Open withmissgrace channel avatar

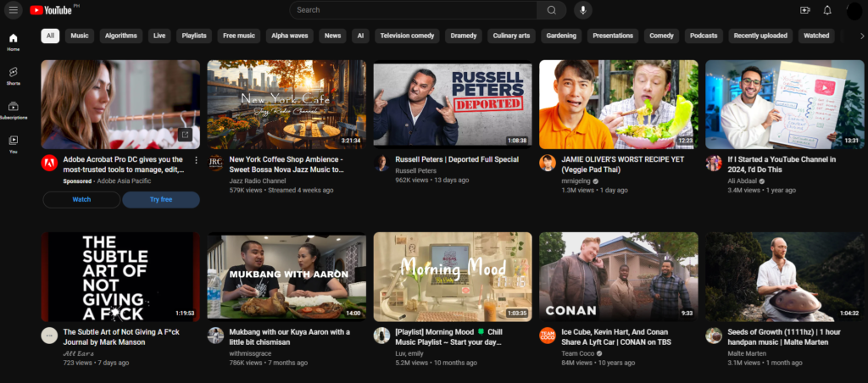click(x=215, y=336)
